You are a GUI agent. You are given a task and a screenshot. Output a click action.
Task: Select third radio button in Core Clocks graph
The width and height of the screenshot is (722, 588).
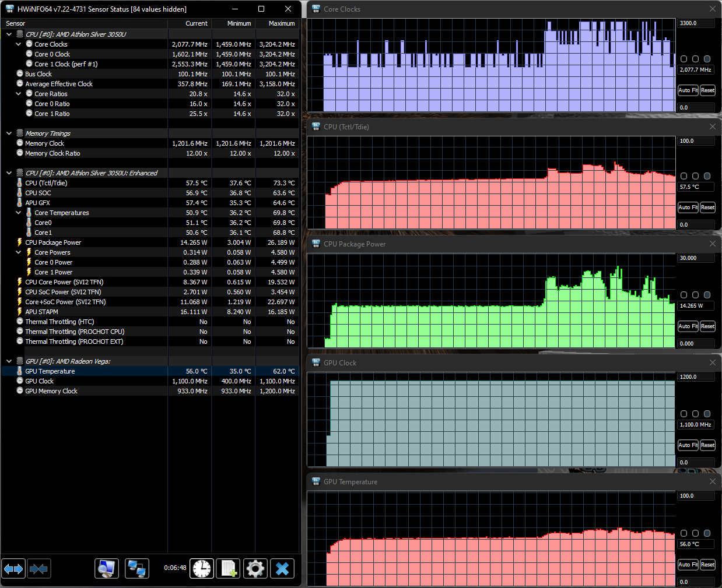pos(707,59)
